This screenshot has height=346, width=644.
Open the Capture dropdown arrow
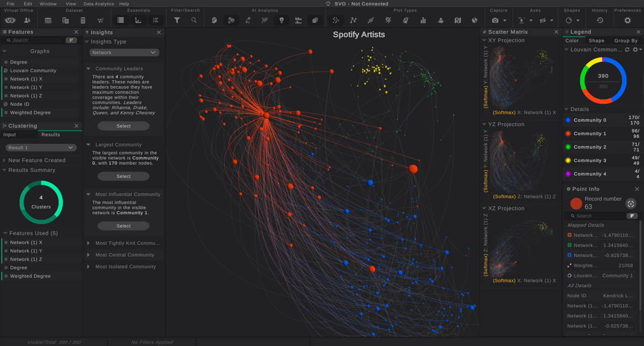click(x=506, y=20)
